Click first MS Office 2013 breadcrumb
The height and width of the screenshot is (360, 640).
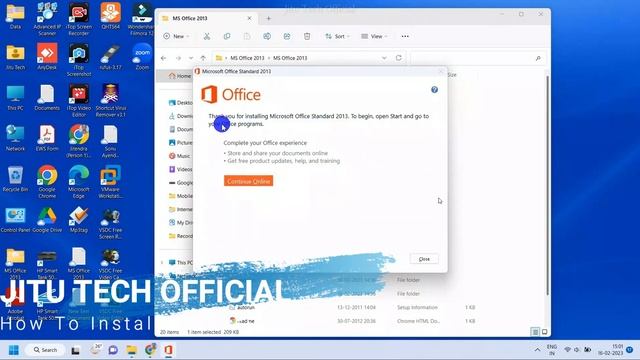pos(247,58)
